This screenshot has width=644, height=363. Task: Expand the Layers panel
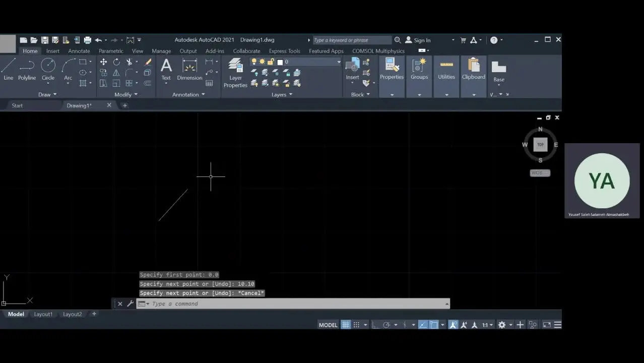(282, 94)
